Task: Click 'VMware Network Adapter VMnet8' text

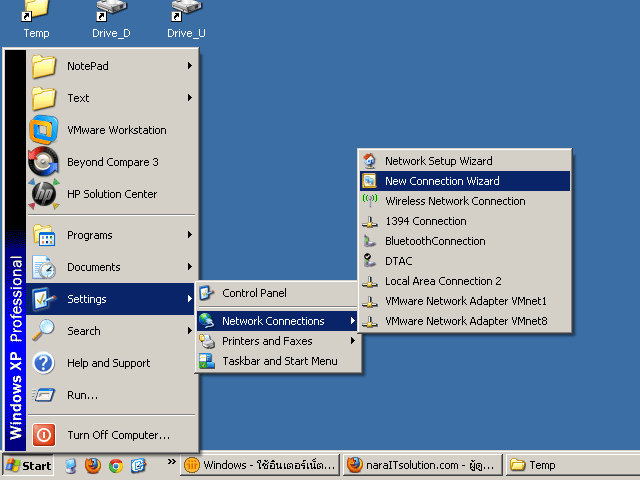Action: 466,321
